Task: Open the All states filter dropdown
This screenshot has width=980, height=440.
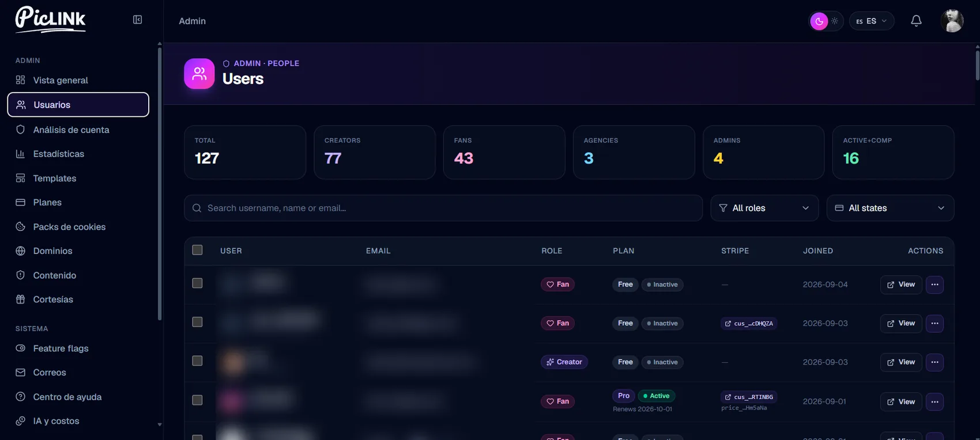Action: [x=890, y=208]
